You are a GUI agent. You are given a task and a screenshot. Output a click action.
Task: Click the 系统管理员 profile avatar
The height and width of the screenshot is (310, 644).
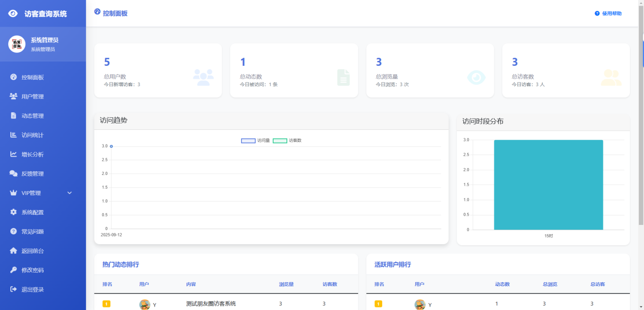pyautogui.click(x=17, y=44)
